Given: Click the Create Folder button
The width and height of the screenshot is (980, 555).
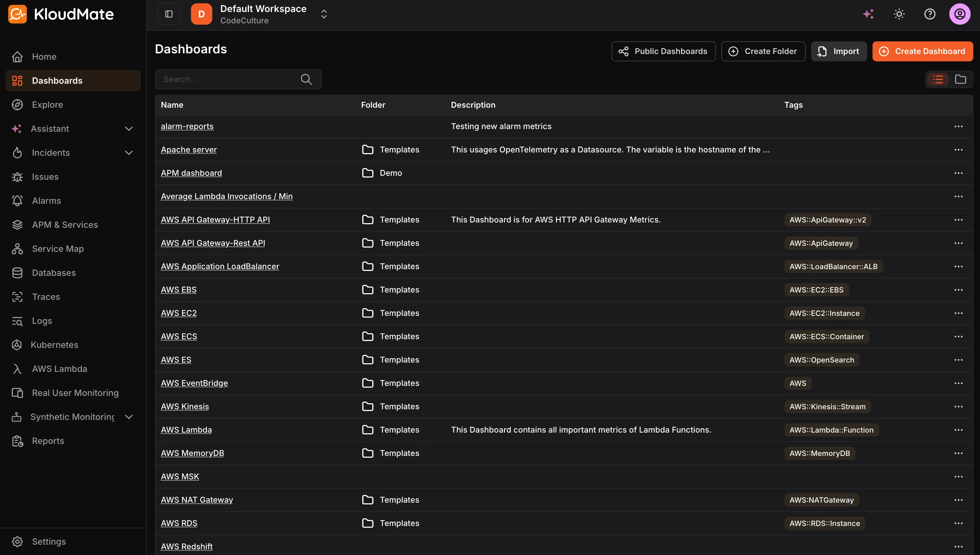Looking at the screenshot, I should click(763, 51).
